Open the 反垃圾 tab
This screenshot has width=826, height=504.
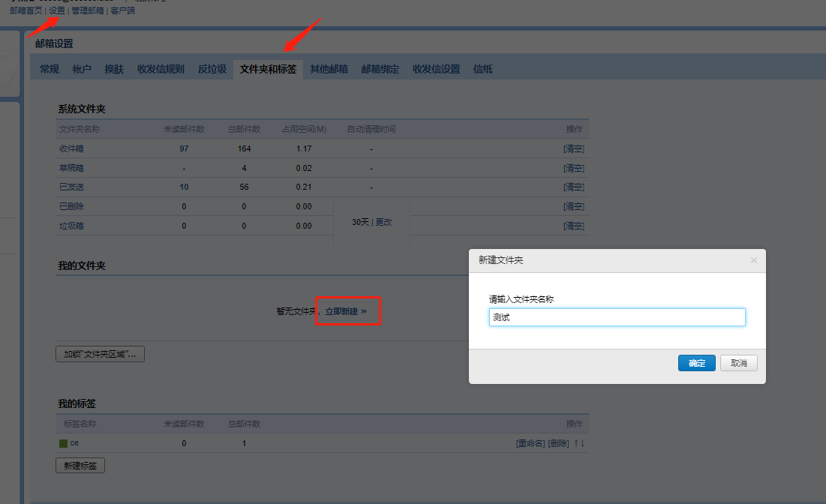point(212,69)
